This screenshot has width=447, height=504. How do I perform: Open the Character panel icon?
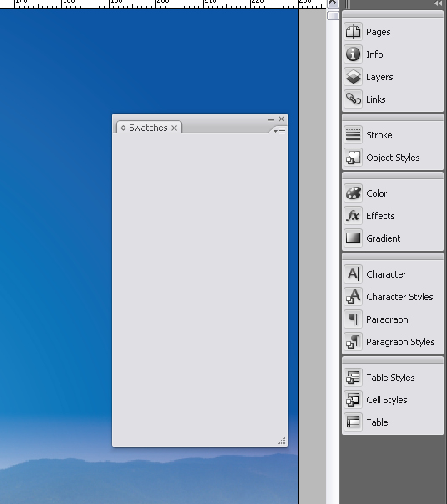point(353,274)
